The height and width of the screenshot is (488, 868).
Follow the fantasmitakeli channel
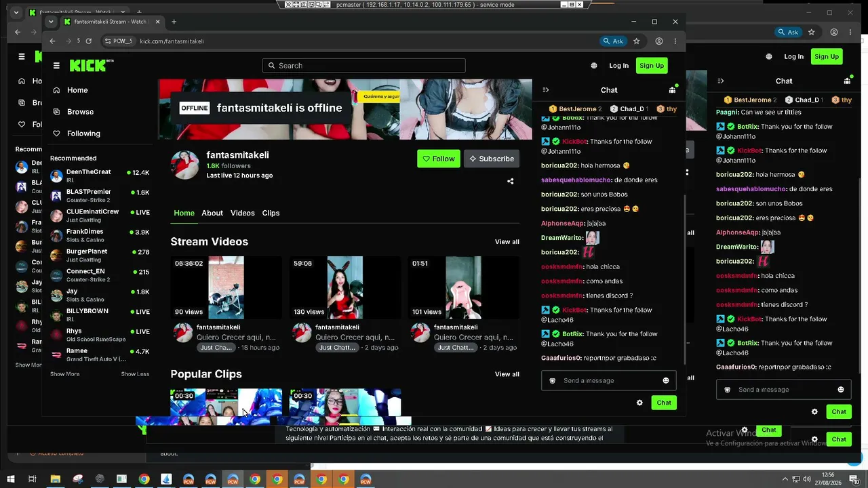[439, 159]
